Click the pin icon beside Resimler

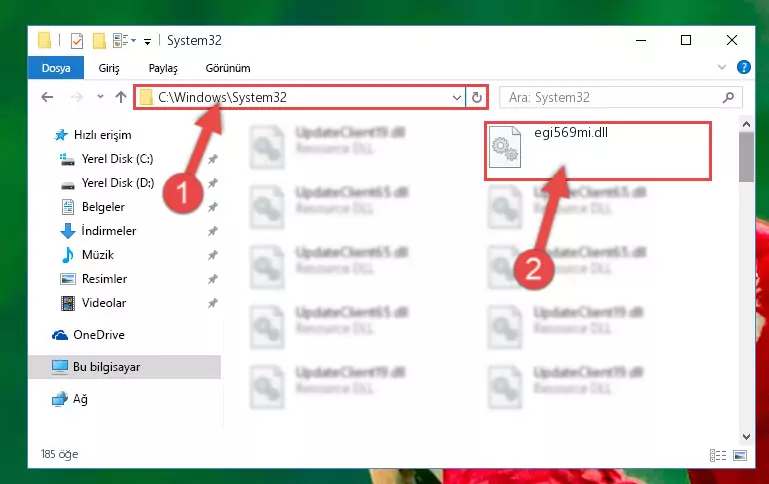pyautogui.click(x=212, y=279)
